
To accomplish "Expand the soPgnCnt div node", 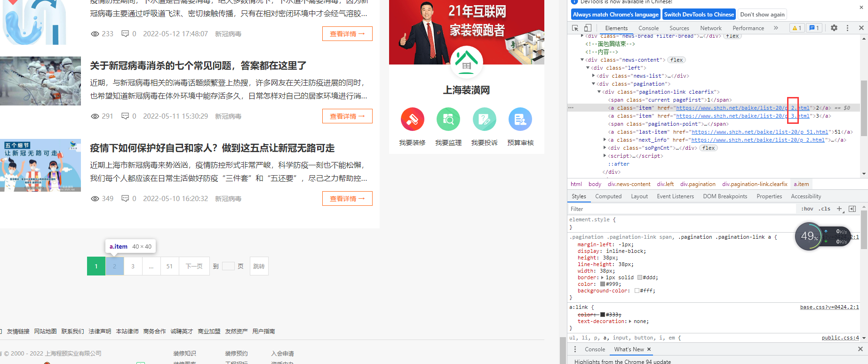I will [x=605, y=148].
